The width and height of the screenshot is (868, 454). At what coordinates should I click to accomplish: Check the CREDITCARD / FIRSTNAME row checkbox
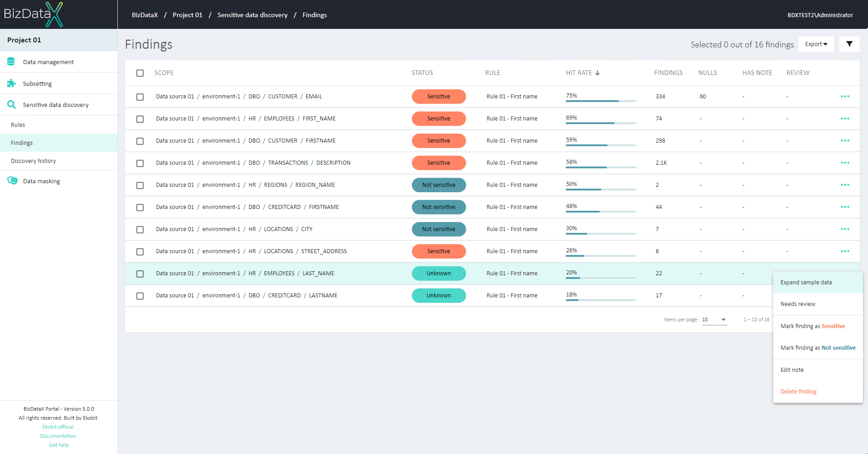[x=140, y=208]
